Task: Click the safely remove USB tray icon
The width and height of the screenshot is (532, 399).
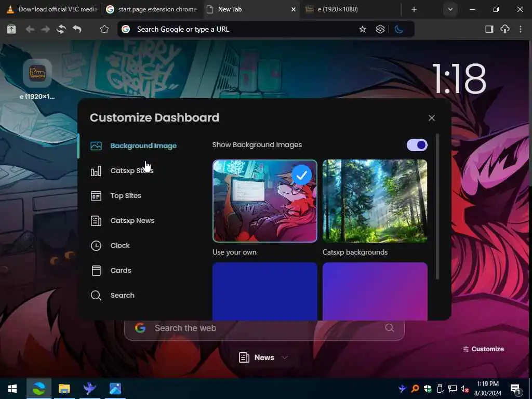Action: tap(440, 389)
